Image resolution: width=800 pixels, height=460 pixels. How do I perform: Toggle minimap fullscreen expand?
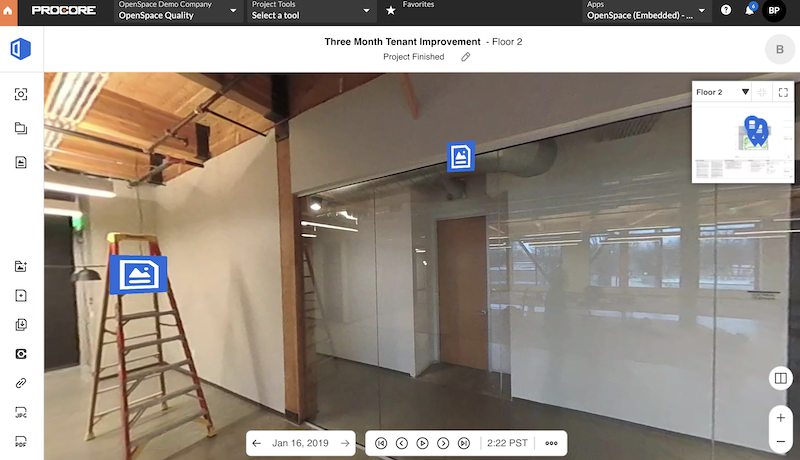(783, 92)
